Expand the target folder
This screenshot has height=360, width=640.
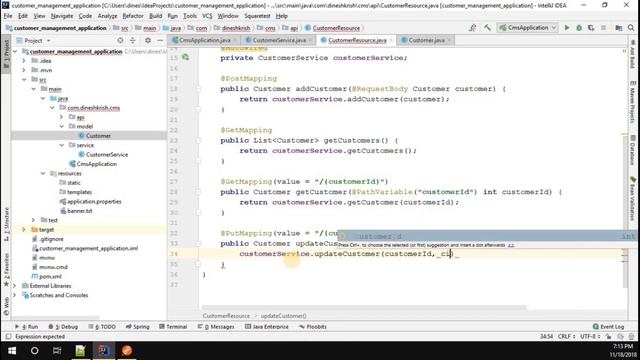pos(24,229)
